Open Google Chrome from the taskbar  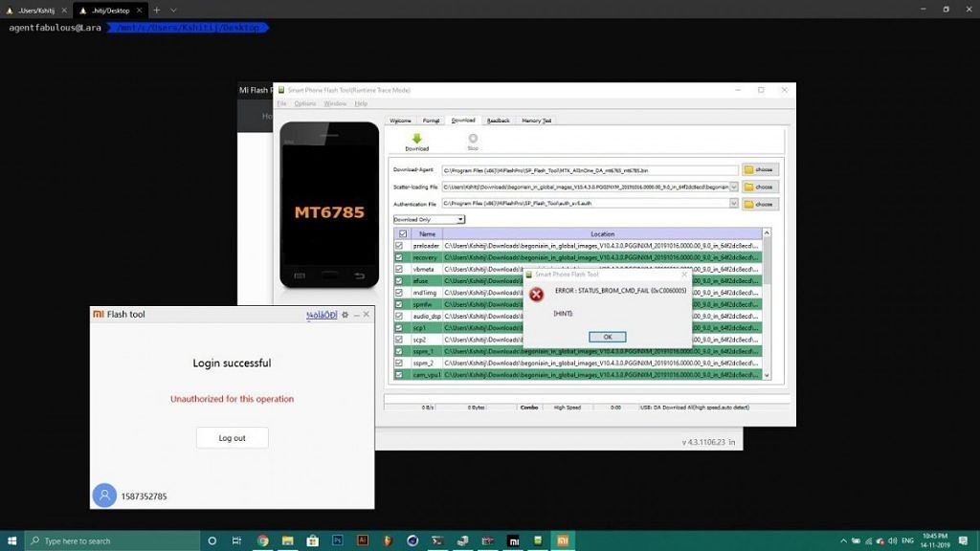click(262, 540)
